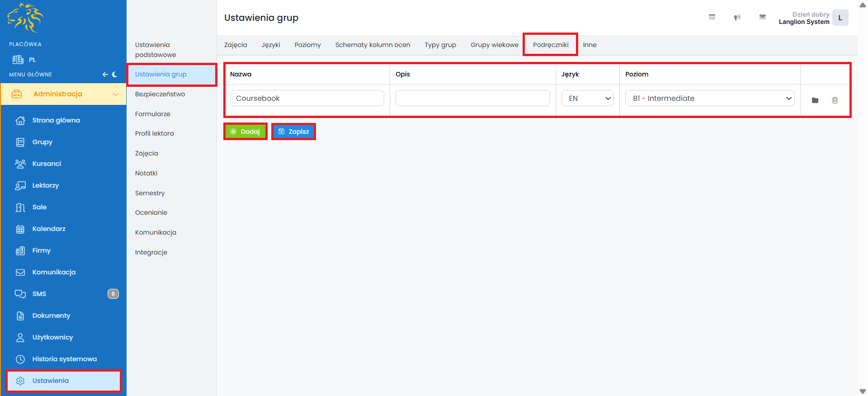This screenshot has height=396, width=868.
Task: Switch to the Schematy kolumn ocen tab
Action: click(373, 45)
